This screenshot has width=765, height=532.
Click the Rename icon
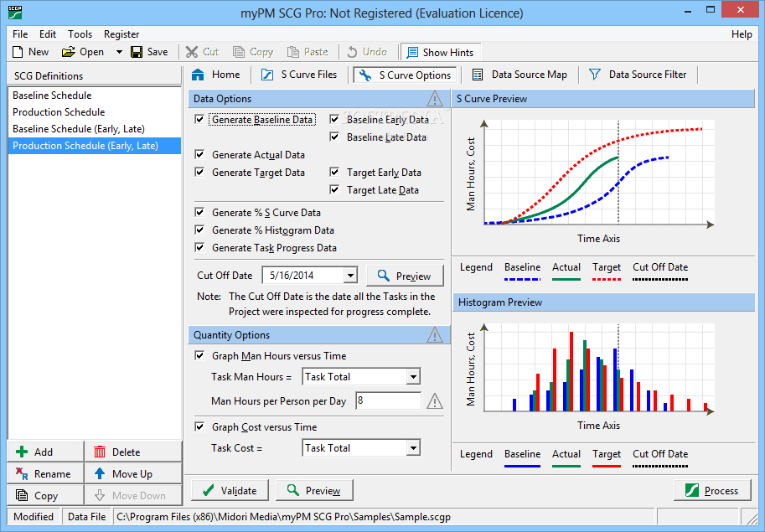(x=22, y=473)
